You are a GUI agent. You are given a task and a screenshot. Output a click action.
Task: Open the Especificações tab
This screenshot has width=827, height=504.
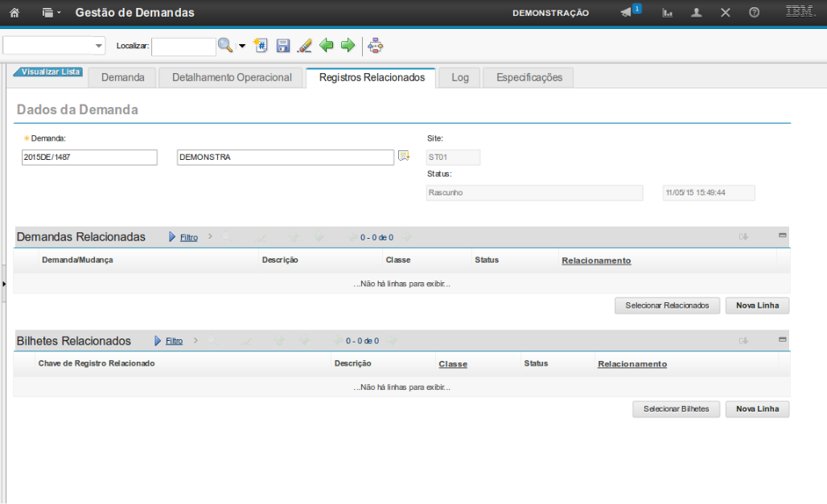point(529,77)
